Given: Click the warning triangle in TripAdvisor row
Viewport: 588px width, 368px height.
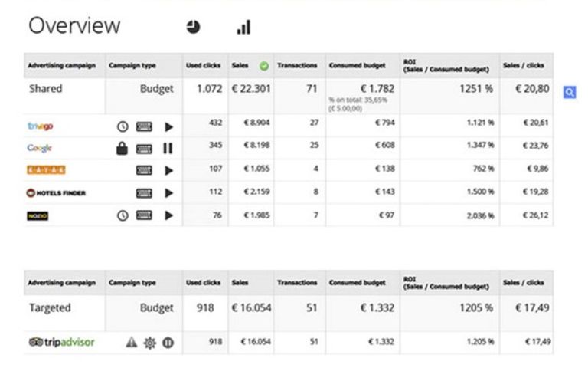Looking at the screenshot, I should click(x=131, y=342).
